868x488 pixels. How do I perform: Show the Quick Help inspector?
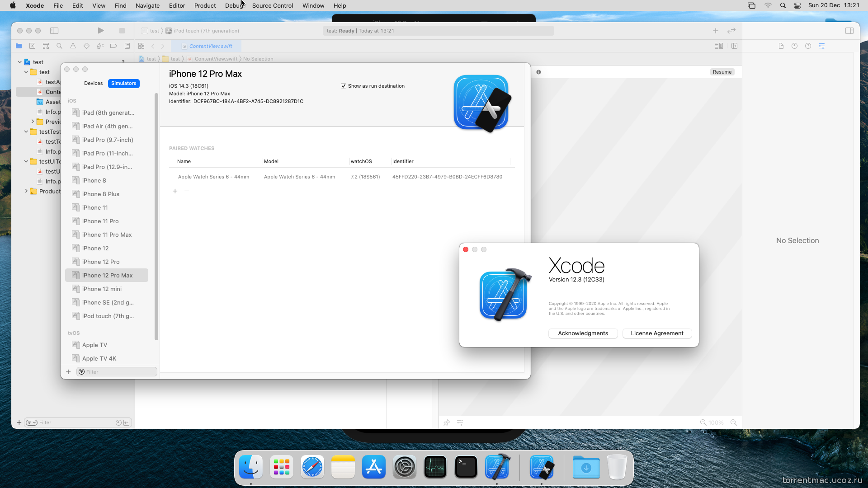(808, 46)
